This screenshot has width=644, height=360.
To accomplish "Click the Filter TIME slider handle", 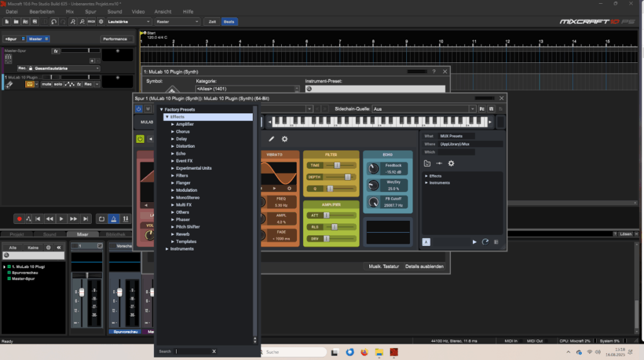I will tap(337, 165).
